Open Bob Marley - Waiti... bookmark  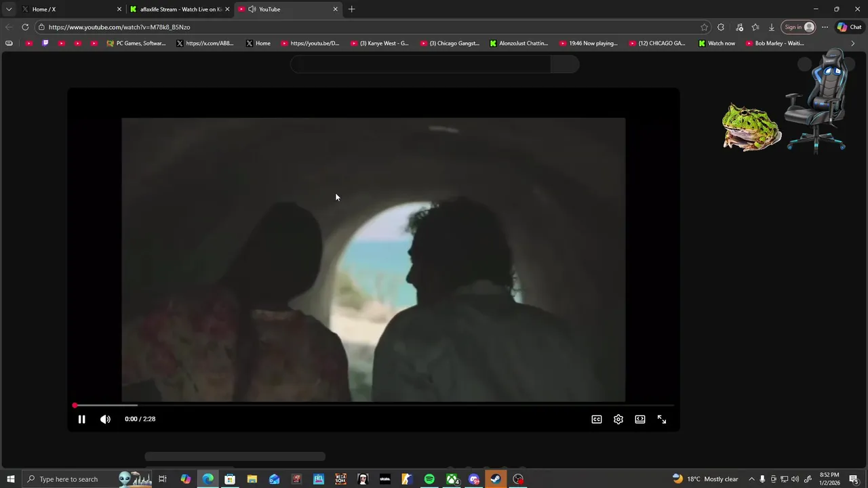(x=775, y=43)
